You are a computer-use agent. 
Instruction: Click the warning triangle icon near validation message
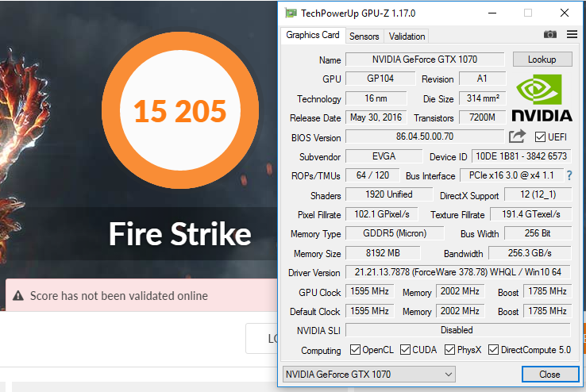click(x=18, y=296)
